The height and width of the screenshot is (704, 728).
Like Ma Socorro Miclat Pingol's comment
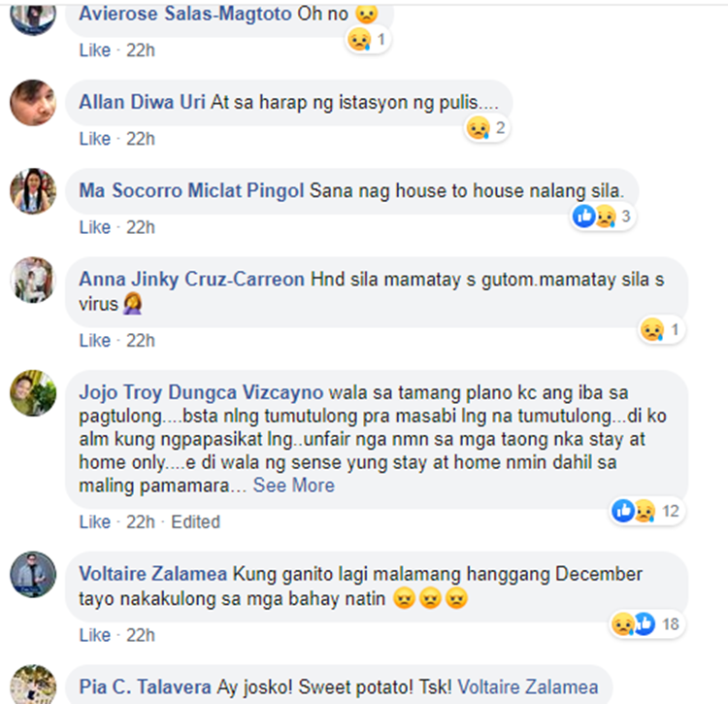(x=95, y=227)
